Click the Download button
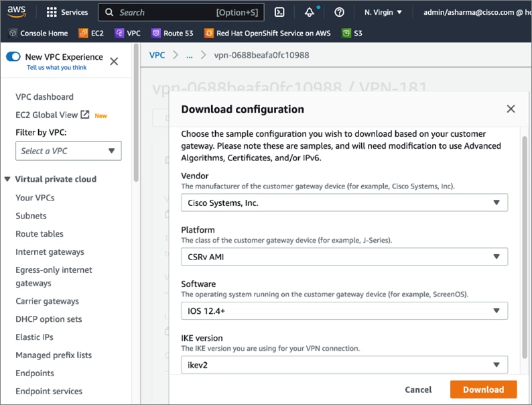 click(483, 390)
